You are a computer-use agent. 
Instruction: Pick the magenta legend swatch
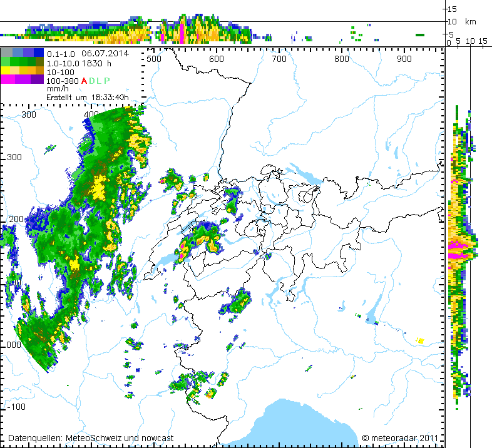click(8, 79)
